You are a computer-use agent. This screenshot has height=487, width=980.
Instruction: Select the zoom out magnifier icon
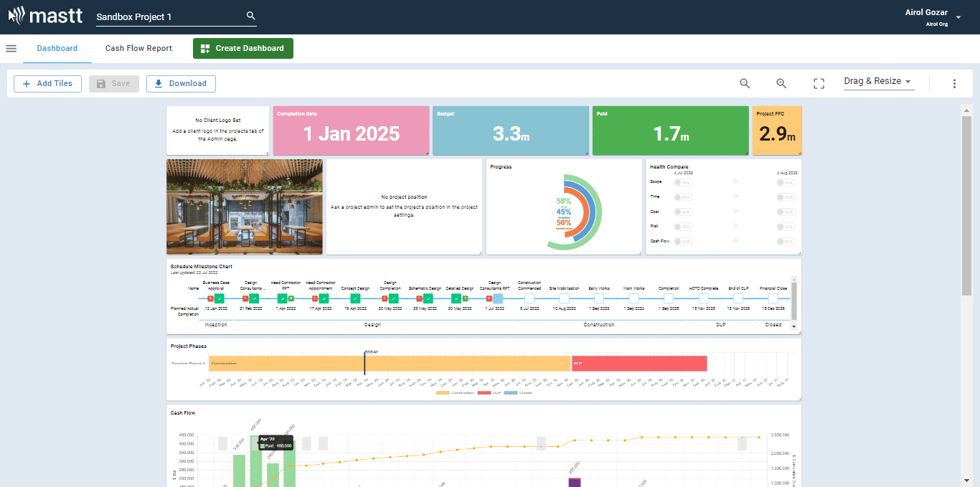click(x=745, y=83)
